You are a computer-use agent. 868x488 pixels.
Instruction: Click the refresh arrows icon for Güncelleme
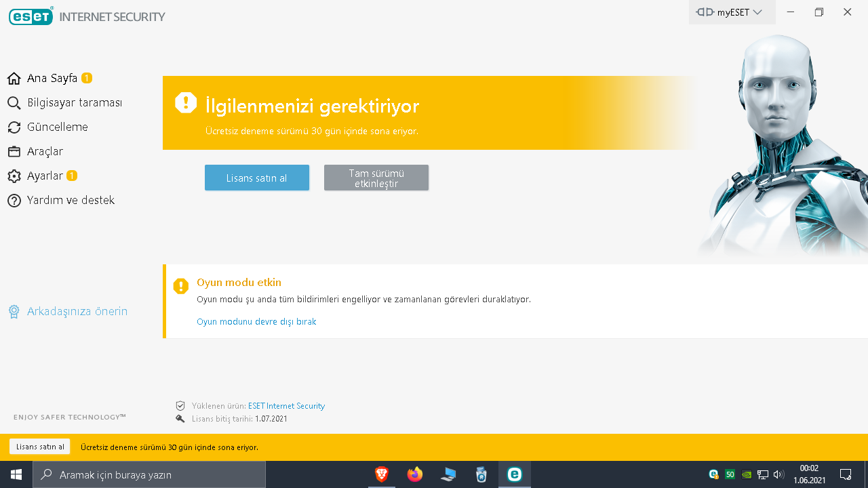[x=14, y=127]
